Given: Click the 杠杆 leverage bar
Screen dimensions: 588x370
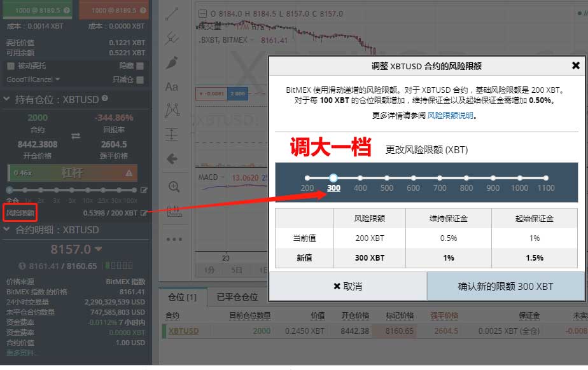Looking at the screenshot, I should [x=73, y=173].
